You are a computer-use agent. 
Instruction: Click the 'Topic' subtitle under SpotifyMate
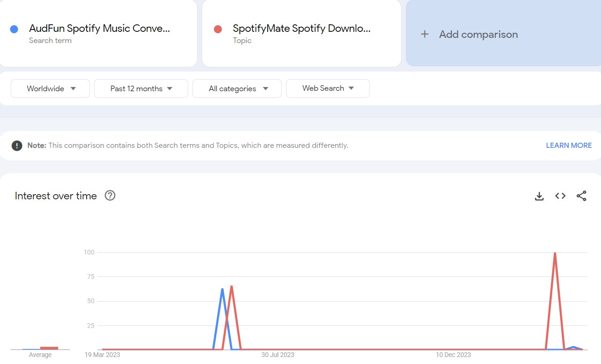(x=242, y=41)
